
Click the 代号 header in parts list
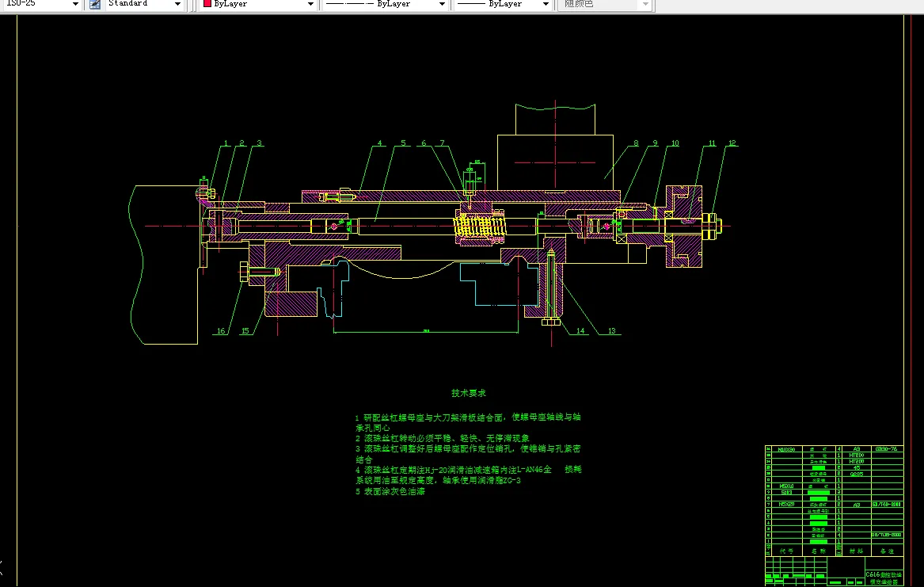coord(786,551)
